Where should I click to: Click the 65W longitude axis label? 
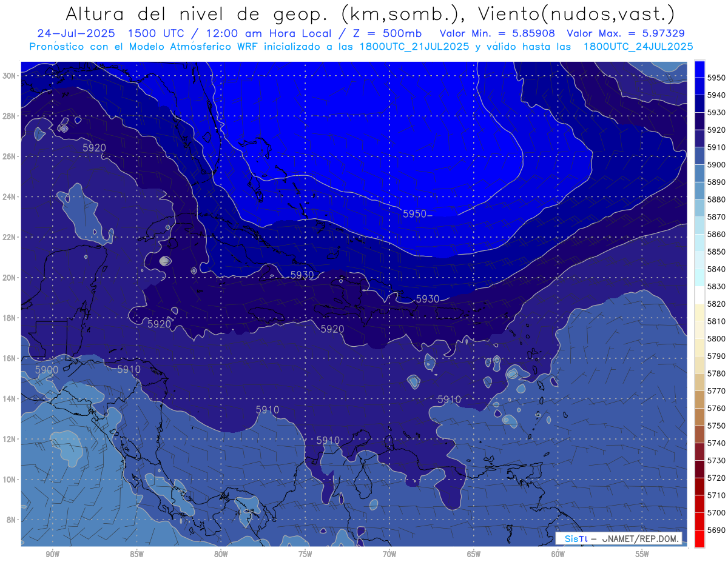coord(474,554)
